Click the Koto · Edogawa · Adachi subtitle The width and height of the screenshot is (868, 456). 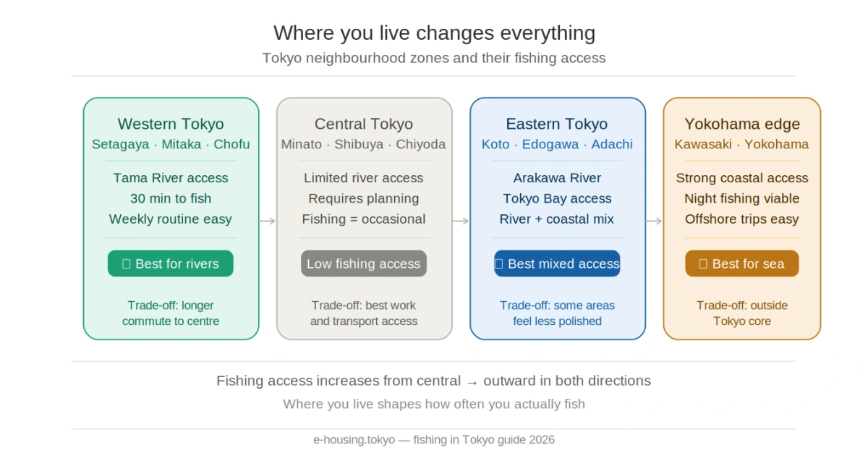pos(557,144)
